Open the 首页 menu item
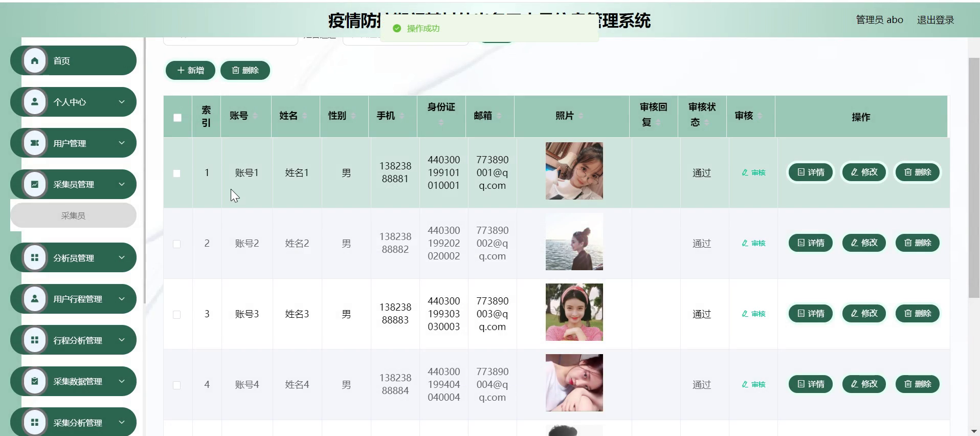980x436 pixels. (73, 60)
